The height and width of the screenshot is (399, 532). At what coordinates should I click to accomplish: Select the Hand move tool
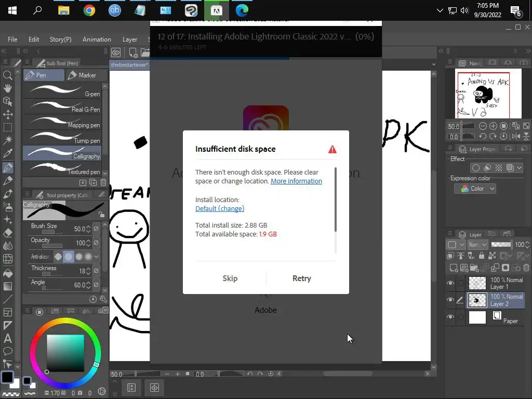7,88
